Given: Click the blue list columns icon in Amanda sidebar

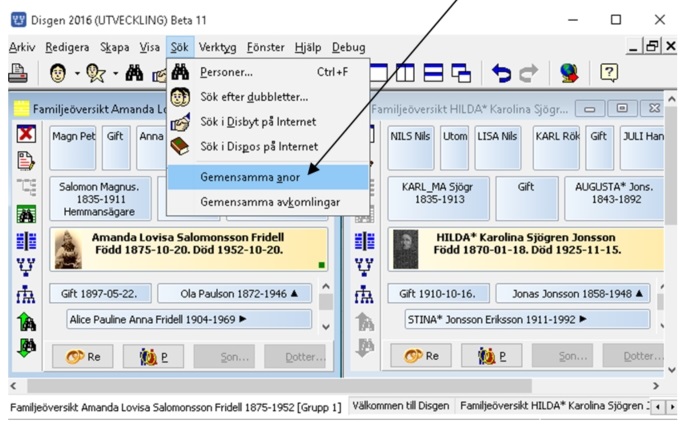Looking at the screenshot, I should (26, 241).
